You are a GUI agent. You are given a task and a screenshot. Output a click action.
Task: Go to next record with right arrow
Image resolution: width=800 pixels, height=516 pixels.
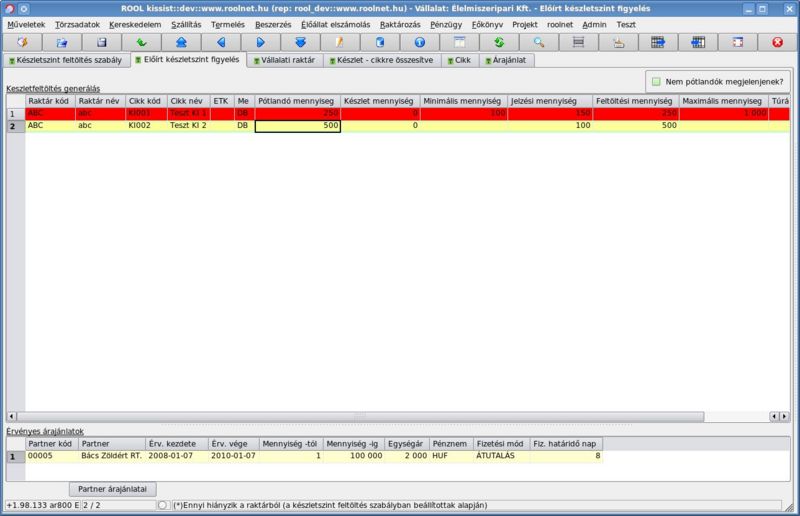click(261, 42)
